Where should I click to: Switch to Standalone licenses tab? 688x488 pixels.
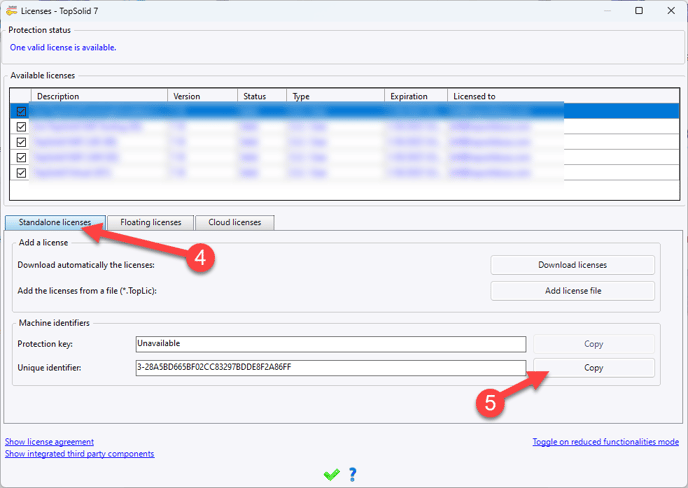click(55, 222)
